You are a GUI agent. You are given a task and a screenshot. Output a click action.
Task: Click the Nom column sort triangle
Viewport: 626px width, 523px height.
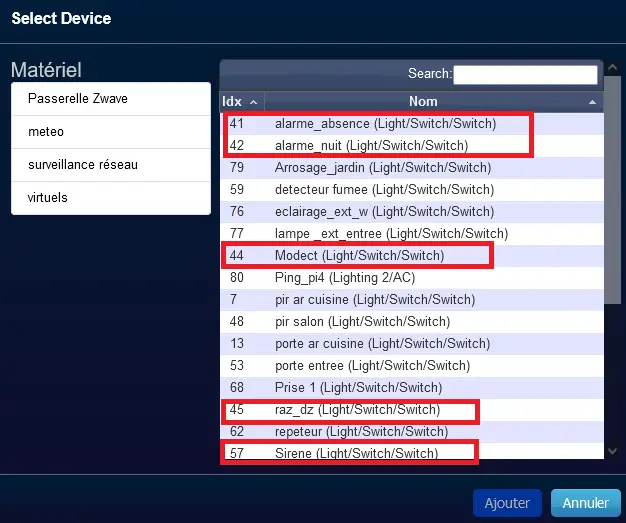click(592, 102)
